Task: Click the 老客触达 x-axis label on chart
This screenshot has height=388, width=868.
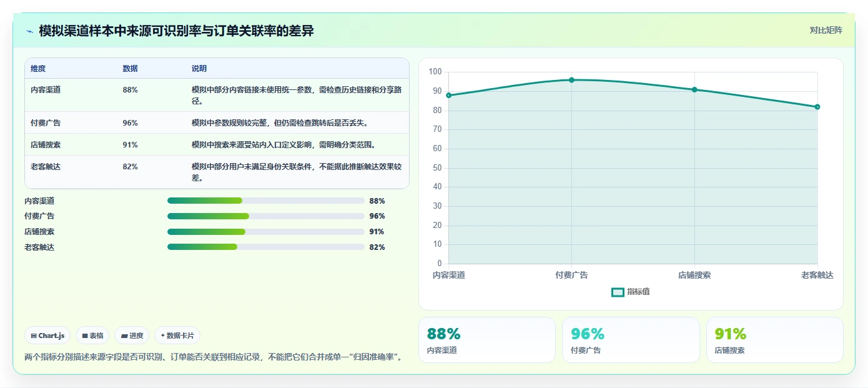Action: [x=817, y=275]
